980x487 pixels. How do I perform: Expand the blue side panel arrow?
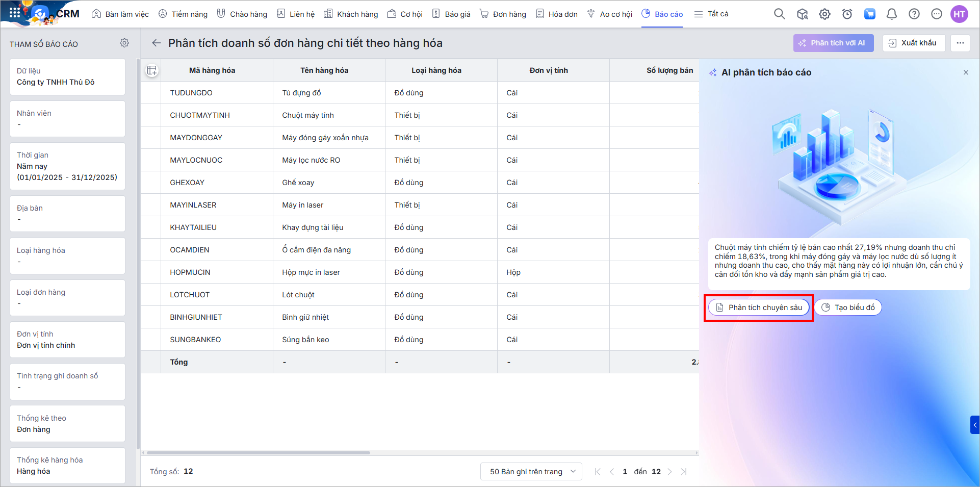[x=975, y=425]
